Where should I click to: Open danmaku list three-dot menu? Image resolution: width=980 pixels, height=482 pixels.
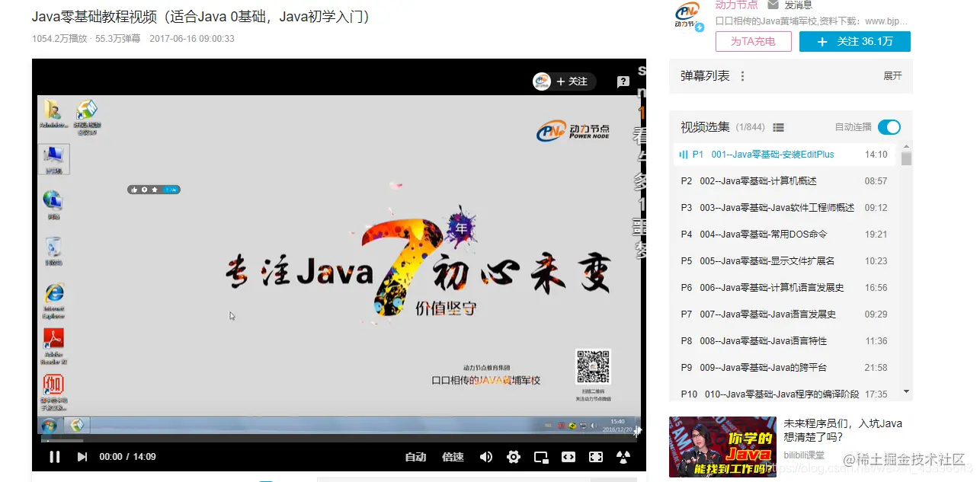[x=742, y=76]
